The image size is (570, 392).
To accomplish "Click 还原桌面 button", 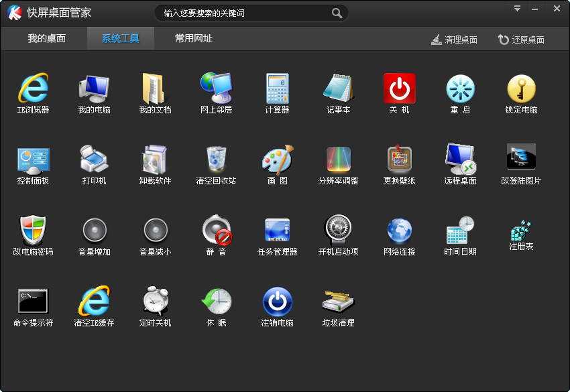I will point(521,40).
